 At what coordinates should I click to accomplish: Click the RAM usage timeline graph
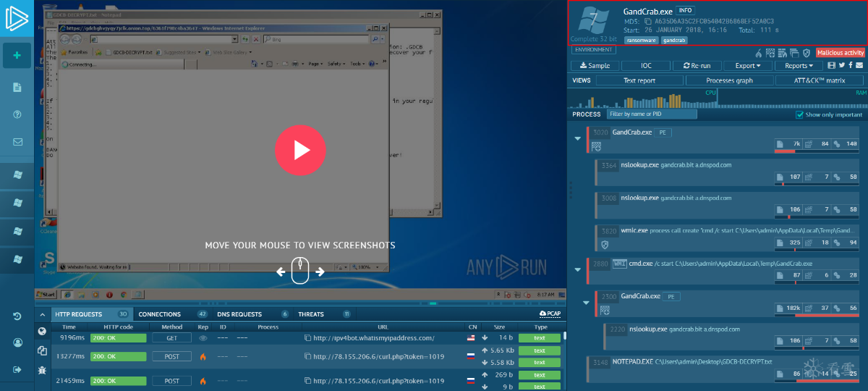[791, 98]
